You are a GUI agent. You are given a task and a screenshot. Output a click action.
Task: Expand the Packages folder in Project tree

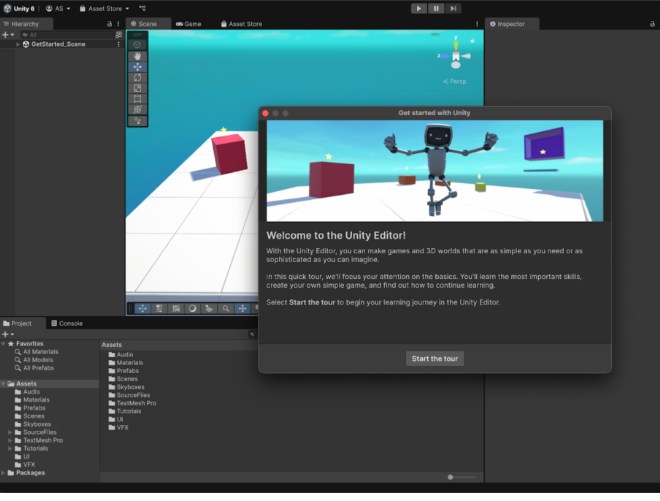pos(3,473)
